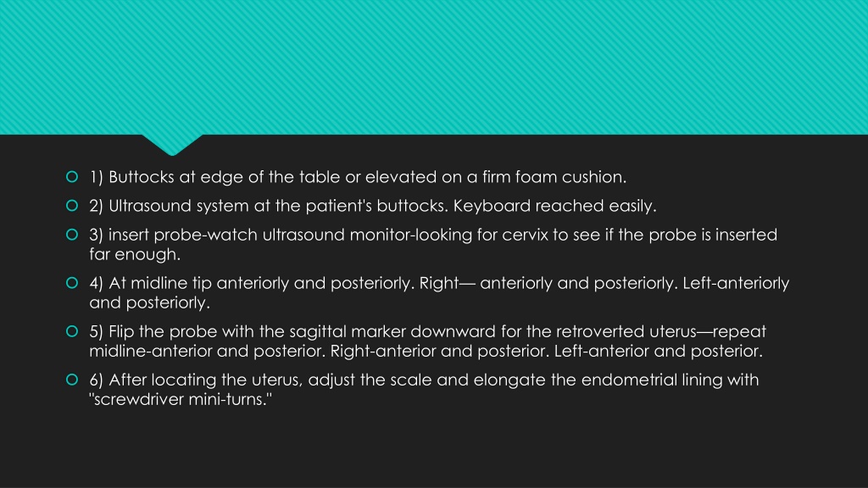Click the "insert probe-watch ultrasound monitor" line
868x488 pixels.
coord(433,235)
